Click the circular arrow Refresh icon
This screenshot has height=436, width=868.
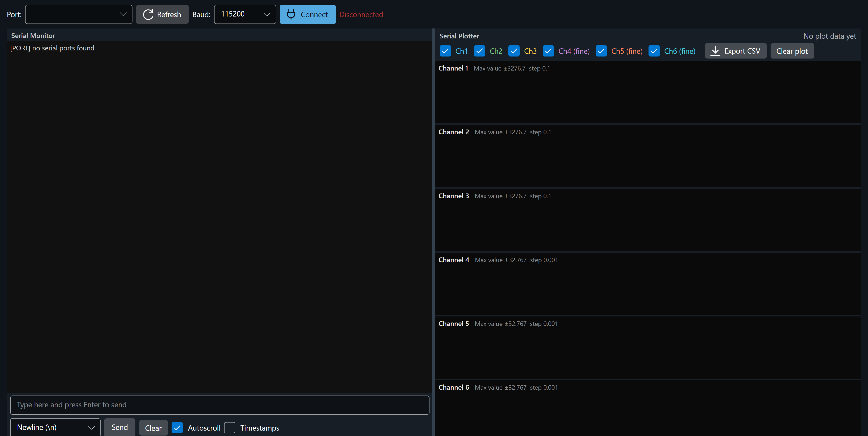148,14
